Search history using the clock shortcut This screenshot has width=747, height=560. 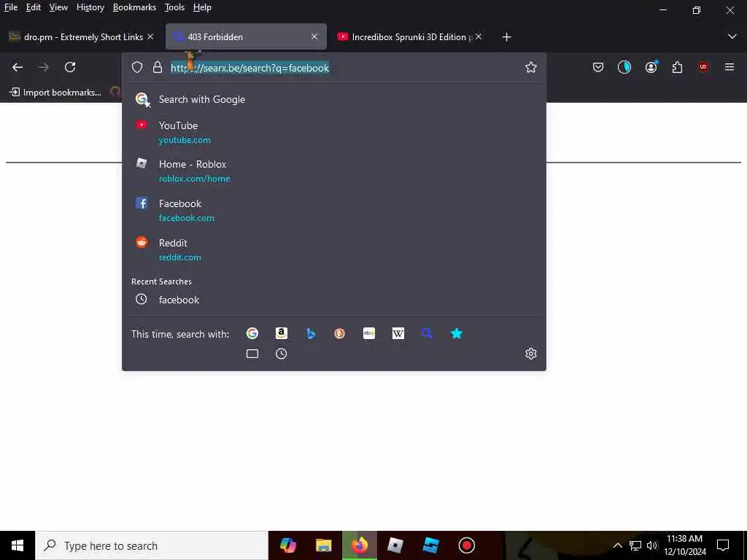(x=281, y=354)
